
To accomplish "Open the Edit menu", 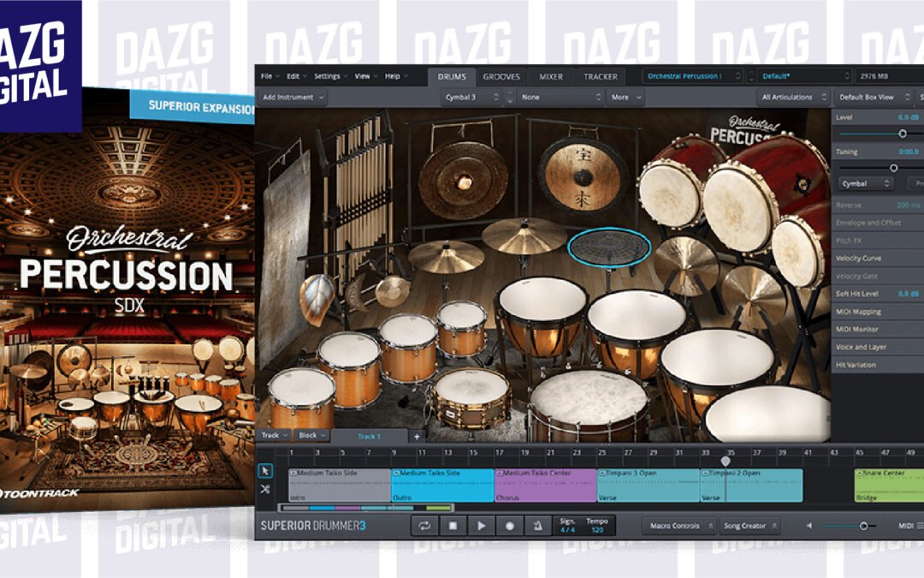I will click(x=296, y=76).
